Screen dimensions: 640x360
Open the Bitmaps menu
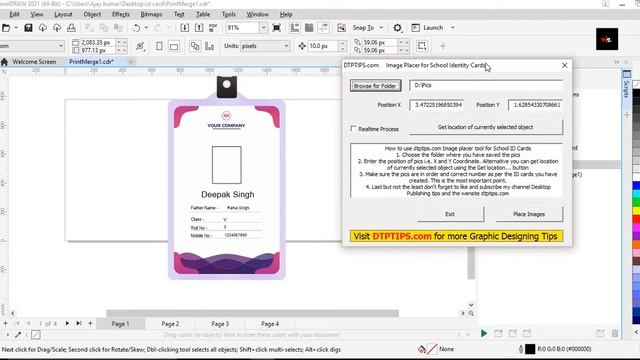point(151,14)
